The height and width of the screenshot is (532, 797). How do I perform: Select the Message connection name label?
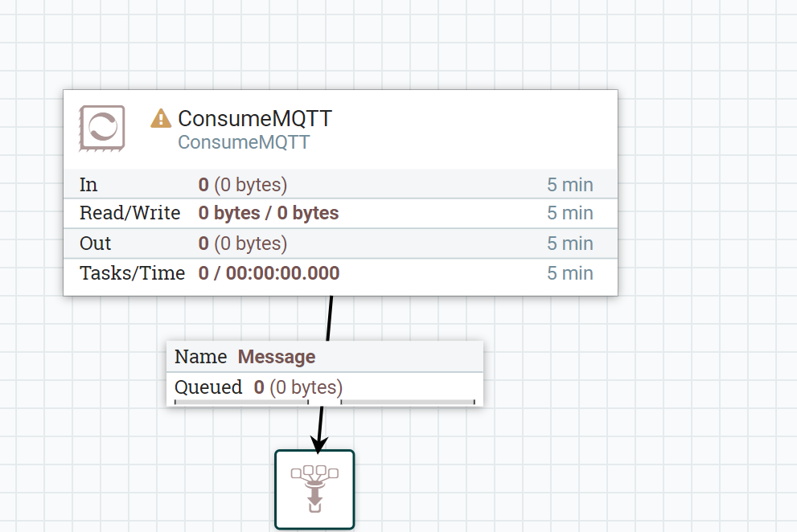[x=277, y=357]
